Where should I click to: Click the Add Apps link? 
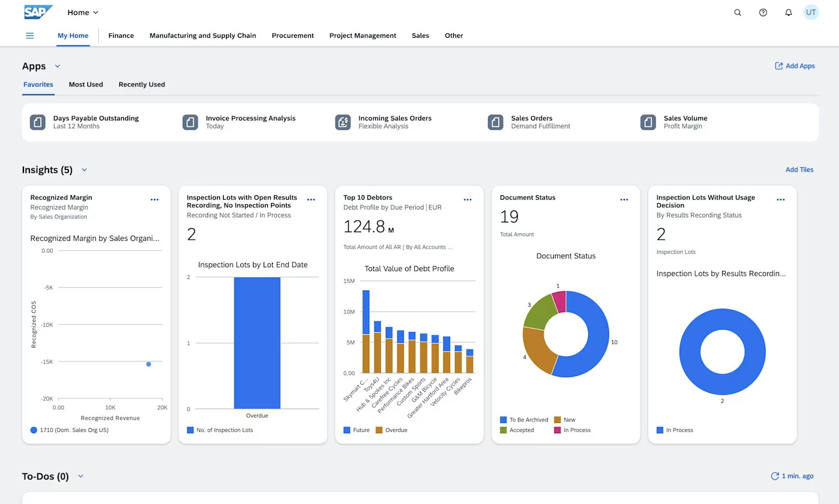pyautogui.click(x=795, y=66)
